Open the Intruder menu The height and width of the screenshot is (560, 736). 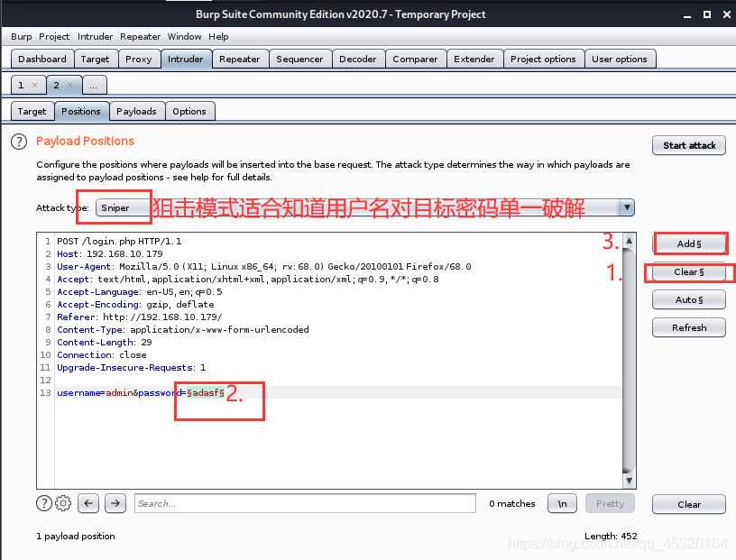[95, 37]
